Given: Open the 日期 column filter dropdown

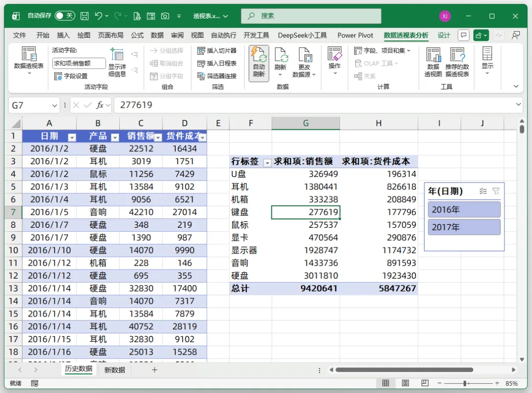Looking at the screenshot, I should (71, 137).
